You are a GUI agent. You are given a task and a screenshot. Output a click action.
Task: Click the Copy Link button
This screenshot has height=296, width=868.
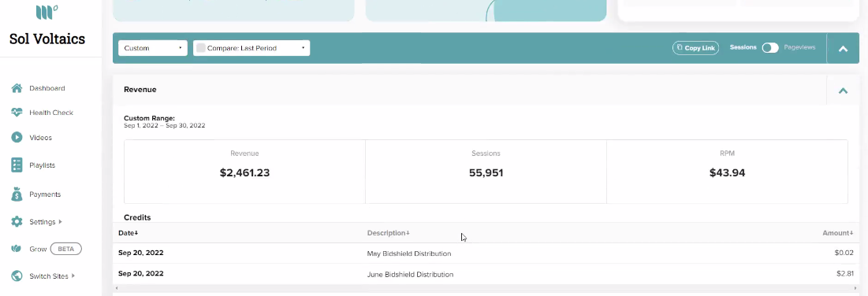pyautogui.click(x=695, y=48)
